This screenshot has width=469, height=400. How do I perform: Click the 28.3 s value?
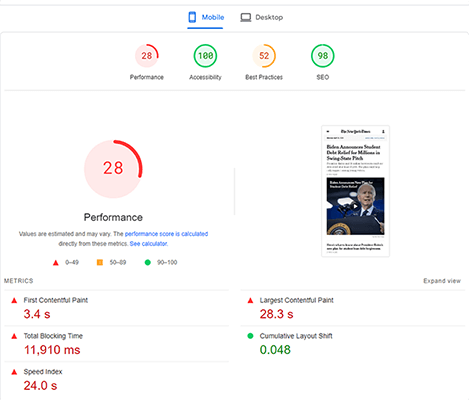tap(276, 314)
